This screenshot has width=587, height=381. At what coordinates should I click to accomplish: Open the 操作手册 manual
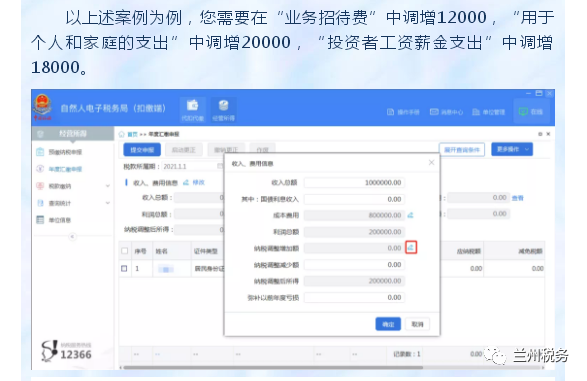click(x=403, y=112)
